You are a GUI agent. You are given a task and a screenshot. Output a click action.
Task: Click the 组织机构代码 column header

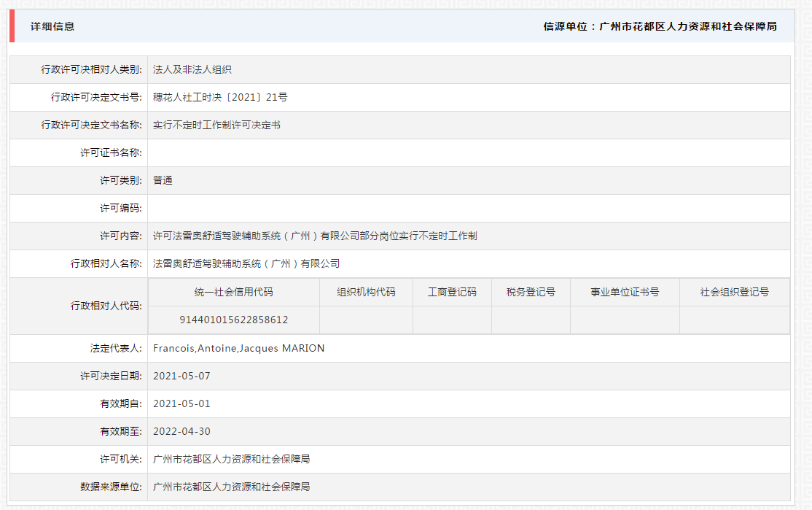coord(366,293)
